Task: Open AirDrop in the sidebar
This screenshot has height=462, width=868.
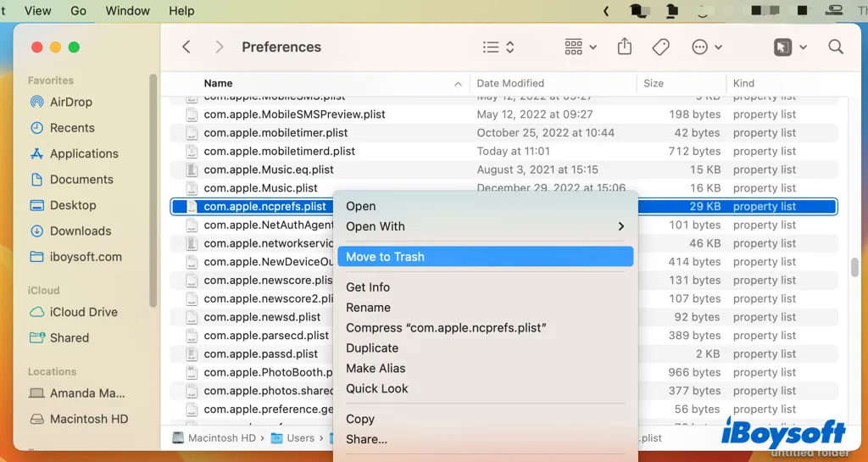Action: pyautogui.click(x=70, y=102)
